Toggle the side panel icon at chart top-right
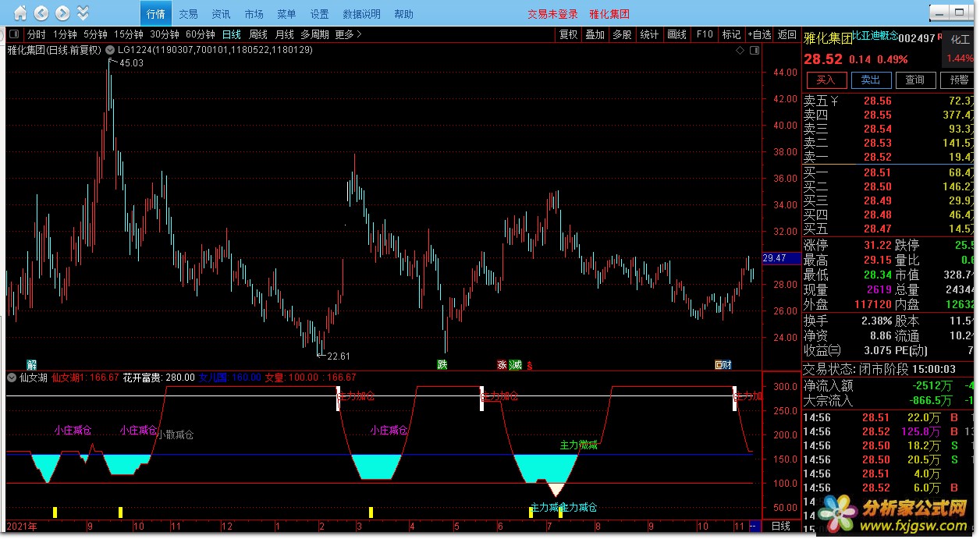980x539 pixels. pos(754,50)
